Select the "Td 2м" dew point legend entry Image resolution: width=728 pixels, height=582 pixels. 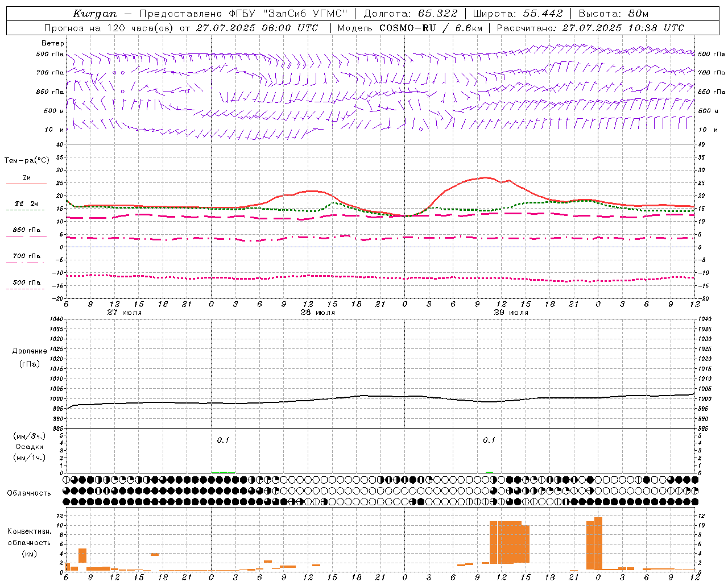[27, 203]
